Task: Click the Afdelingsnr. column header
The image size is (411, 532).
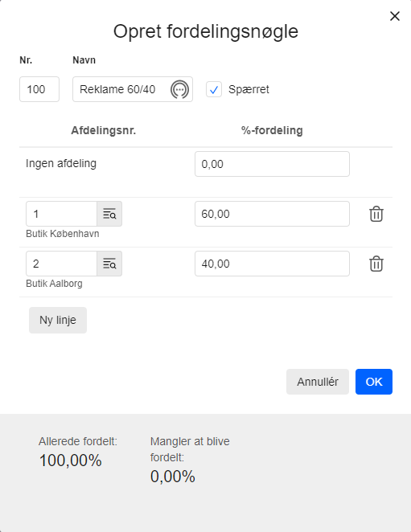Action: 104,131
